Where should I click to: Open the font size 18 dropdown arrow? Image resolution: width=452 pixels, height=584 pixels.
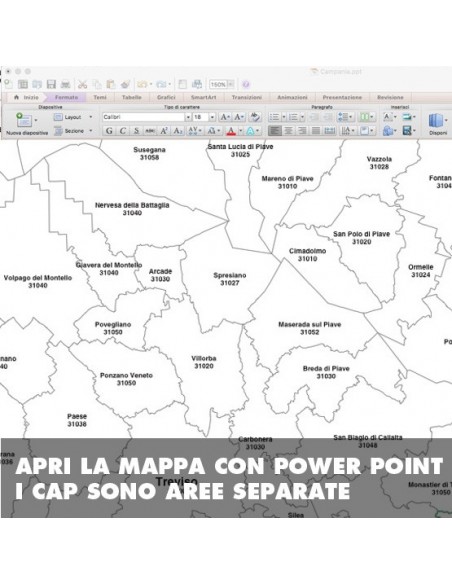click(x=212, y=117)
